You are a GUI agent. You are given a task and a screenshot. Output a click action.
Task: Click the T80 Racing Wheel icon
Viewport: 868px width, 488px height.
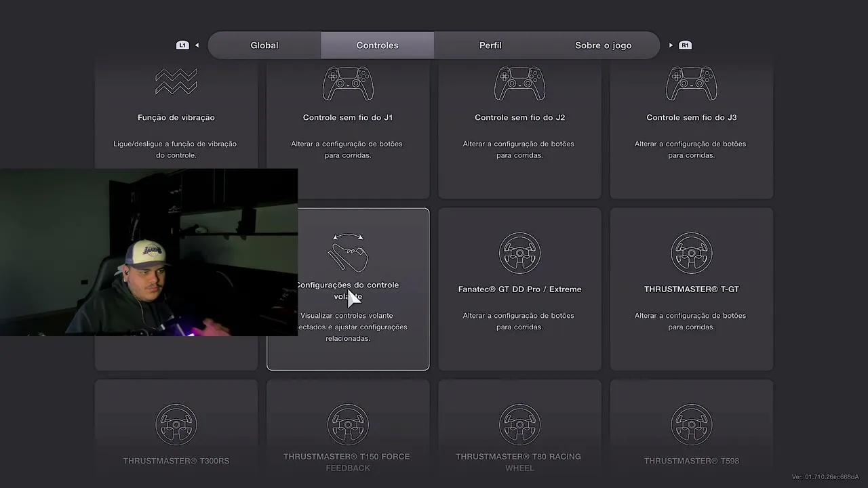pos(519,425)
